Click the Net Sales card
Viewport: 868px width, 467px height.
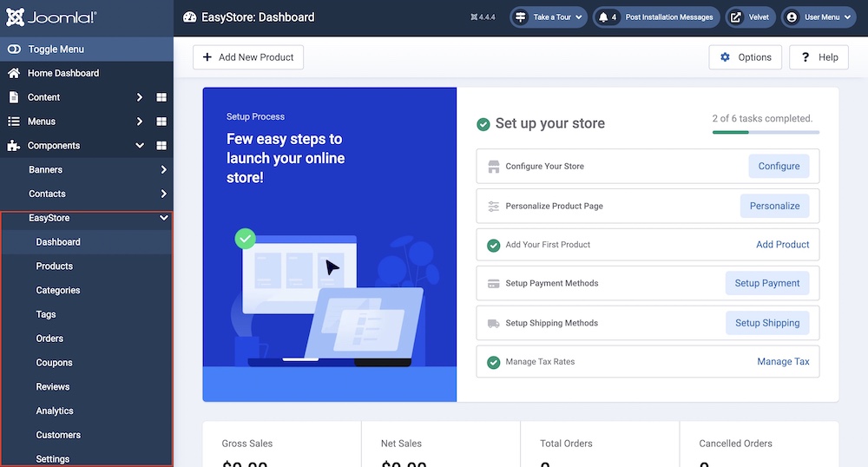point(441,444)
